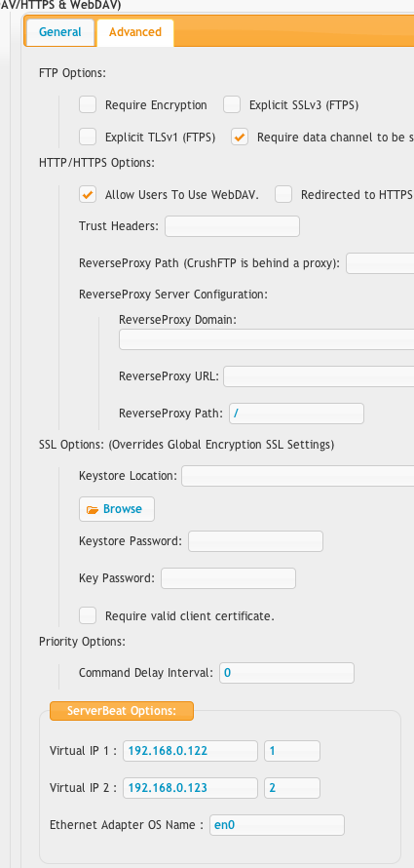Click the Browse keystore button
Image resolution: width=414 pixels, height=868 pixels.
[x=117, y=509]
